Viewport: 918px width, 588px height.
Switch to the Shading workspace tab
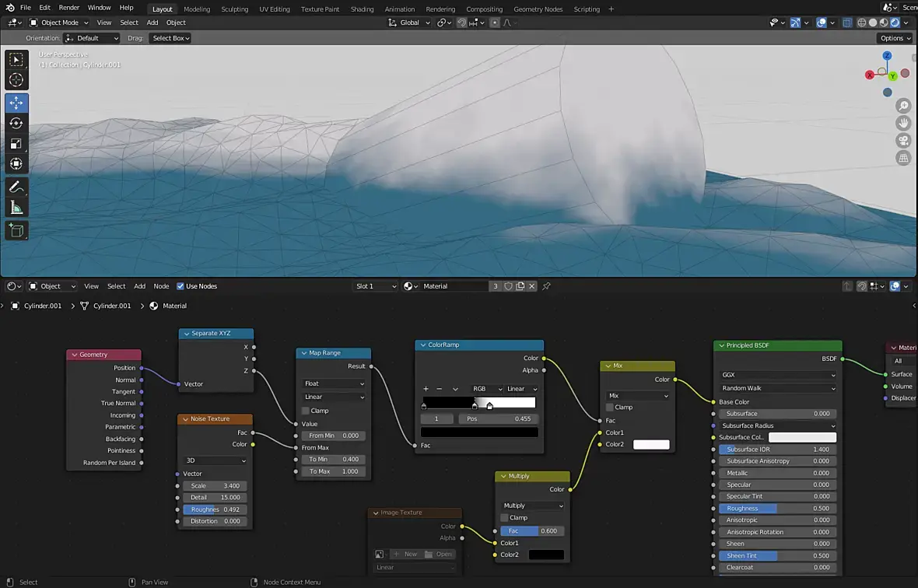(362, 9)
